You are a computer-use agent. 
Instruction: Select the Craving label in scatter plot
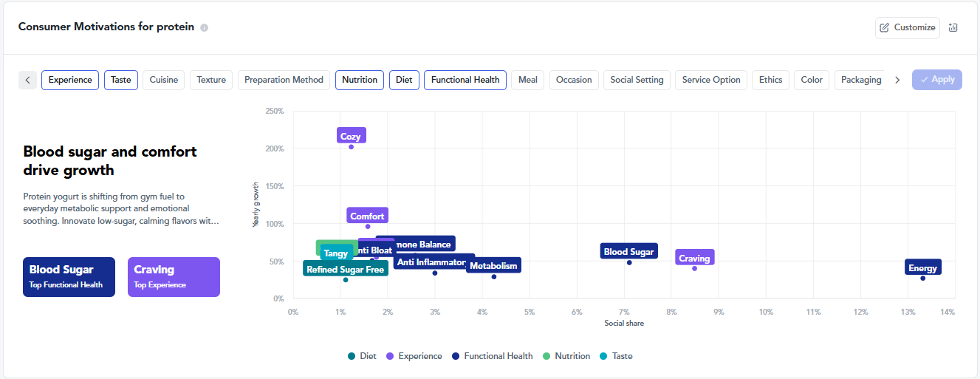(x=694, y=258)
